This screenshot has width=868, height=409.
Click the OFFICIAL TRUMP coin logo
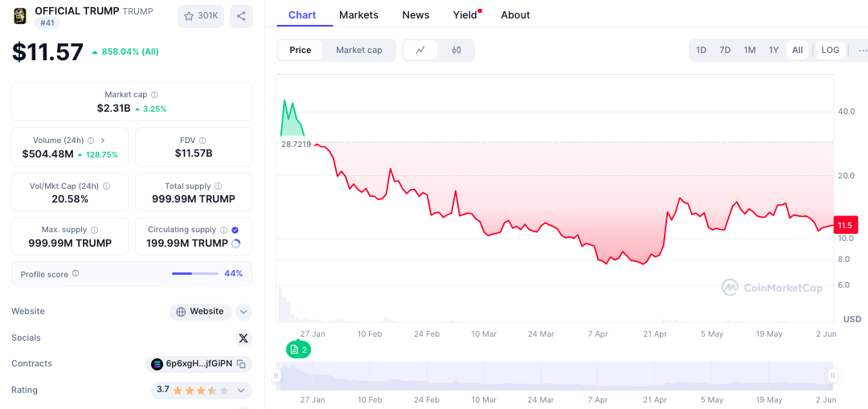(20, 16)
